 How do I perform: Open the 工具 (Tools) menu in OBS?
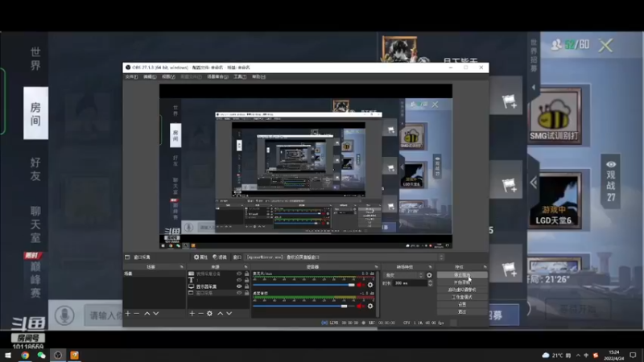pyautogui.click(x=240, y=76)
